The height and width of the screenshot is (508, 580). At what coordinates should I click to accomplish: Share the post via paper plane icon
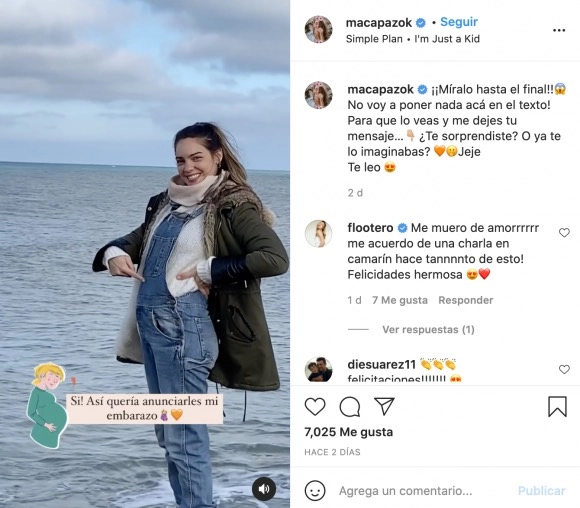(384, 406)
